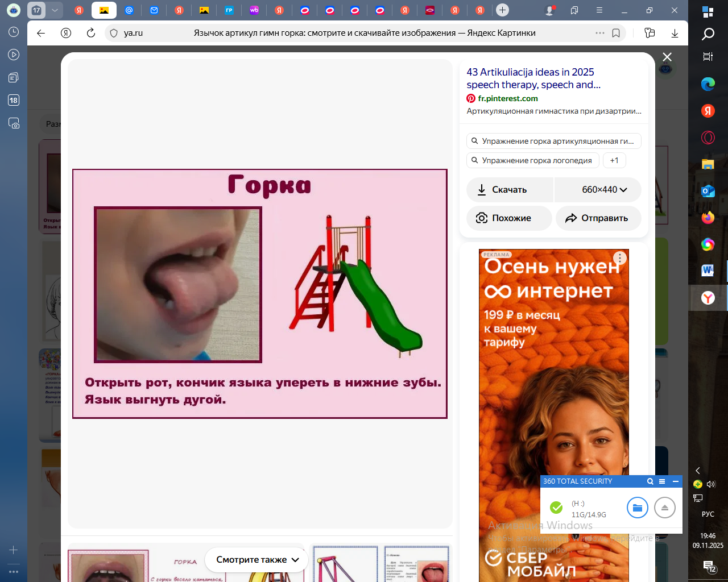Open a new tab with the plus button

point(502,10)
